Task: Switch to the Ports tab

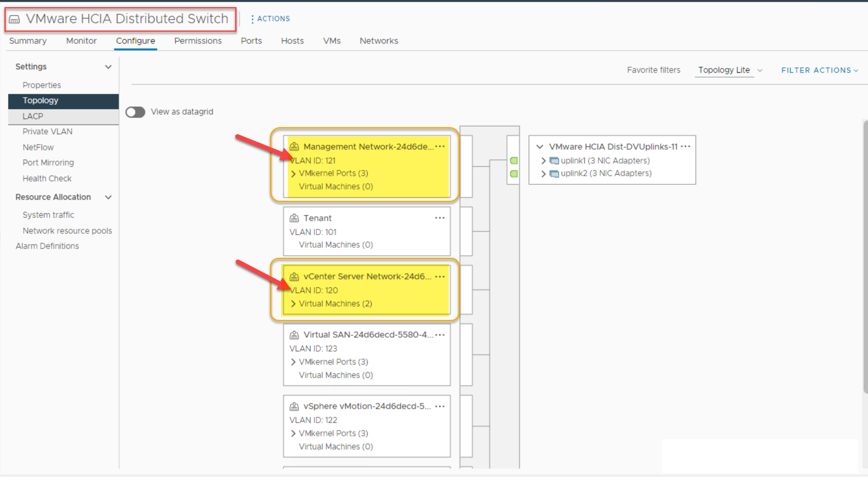Action: [251, 41]
